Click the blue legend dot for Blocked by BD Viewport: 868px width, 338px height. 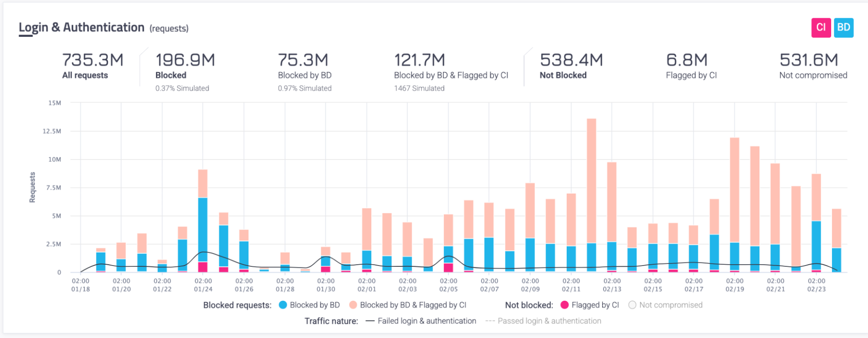(x=283, y=305)
